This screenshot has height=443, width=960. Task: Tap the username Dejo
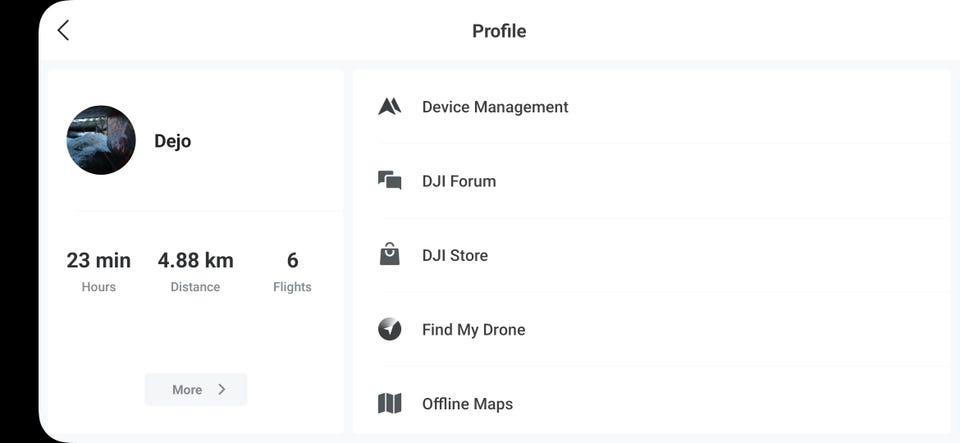click(x=173, y=141)
